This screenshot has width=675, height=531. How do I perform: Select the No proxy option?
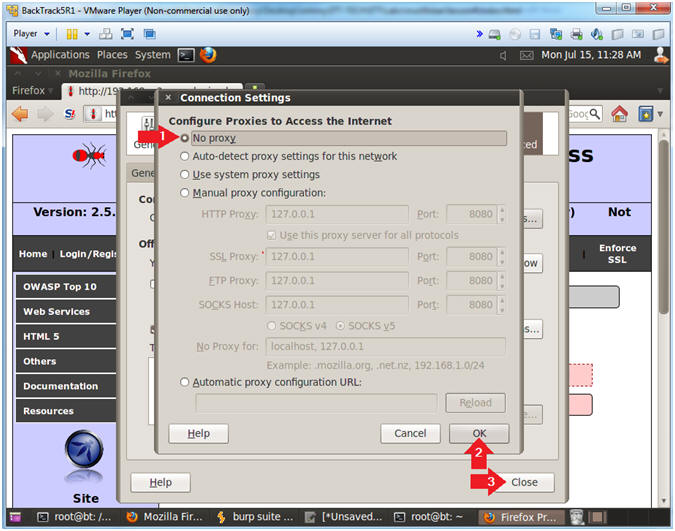(185, 138)
